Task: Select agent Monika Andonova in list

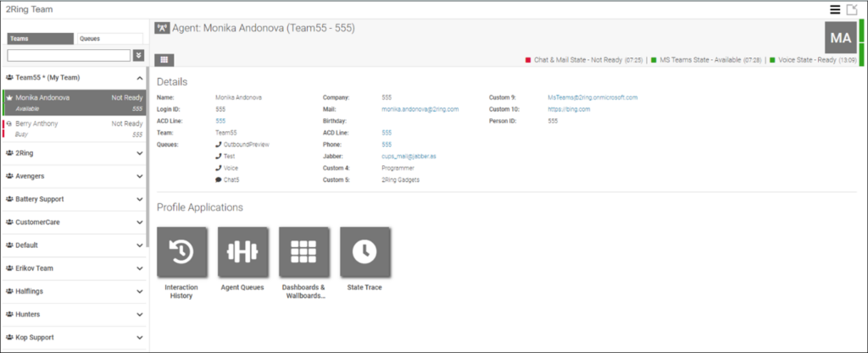Action: (x=75, y=102)
